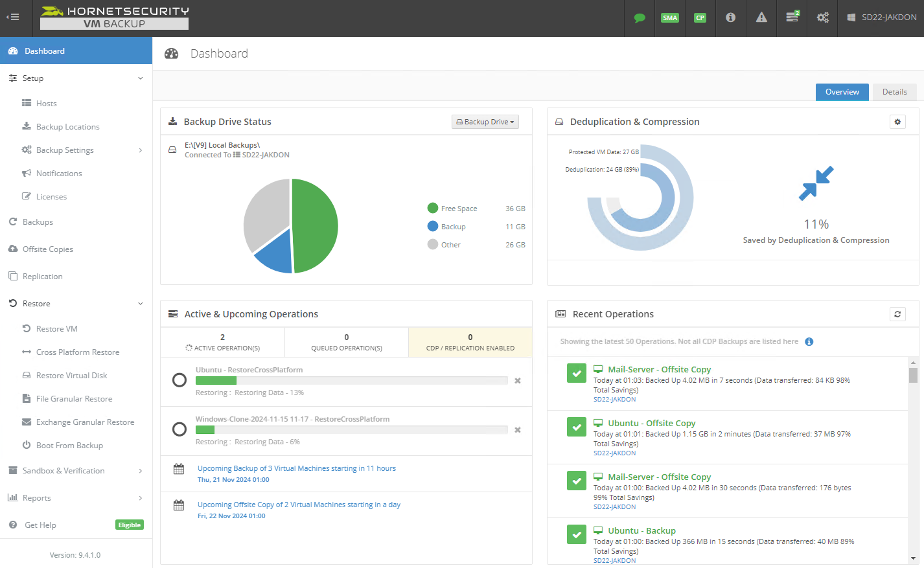Cancel the Ubuntu RestoreCrossPlatform operation
This screenshot has width=924, height=568.
point(518,381)
